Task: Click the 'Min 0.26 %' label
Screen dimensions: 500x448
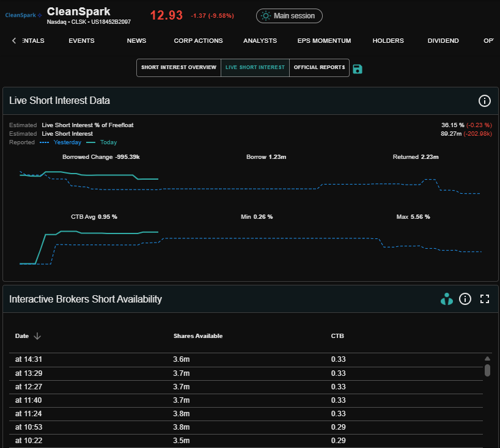Action: point(257,217)
